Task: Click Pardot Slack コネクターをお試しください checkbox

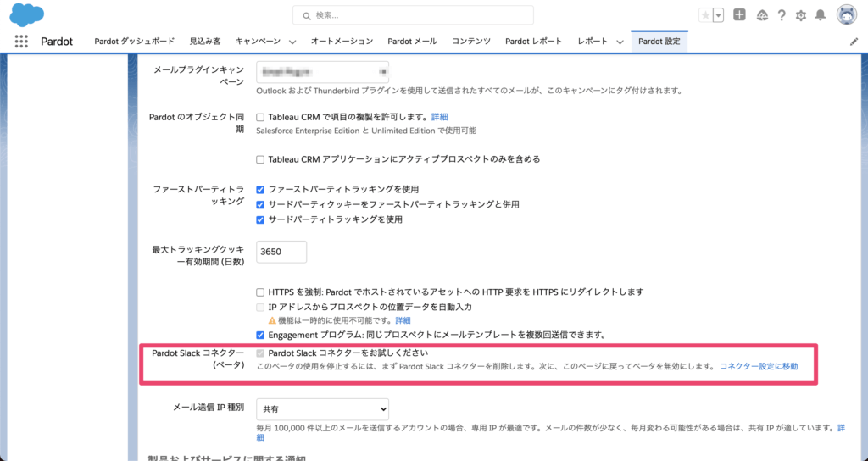Action: (260, 353)
